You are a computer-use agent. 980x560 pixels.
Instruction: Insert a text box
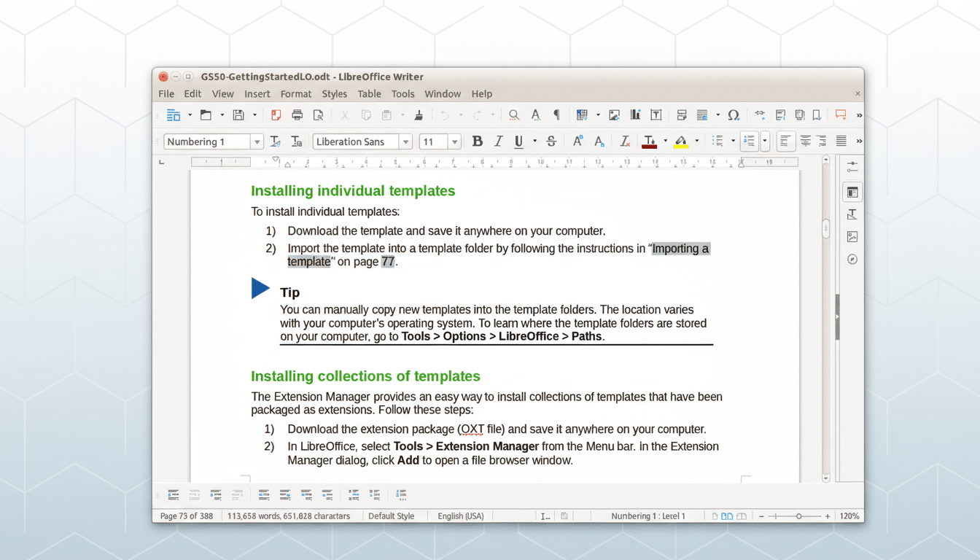[656, 114]
